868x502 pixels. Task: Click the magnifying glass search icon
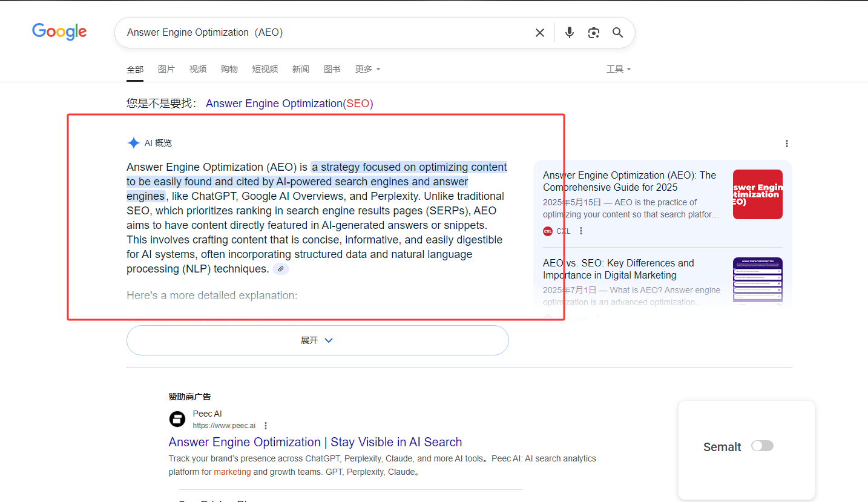(617, 33)
